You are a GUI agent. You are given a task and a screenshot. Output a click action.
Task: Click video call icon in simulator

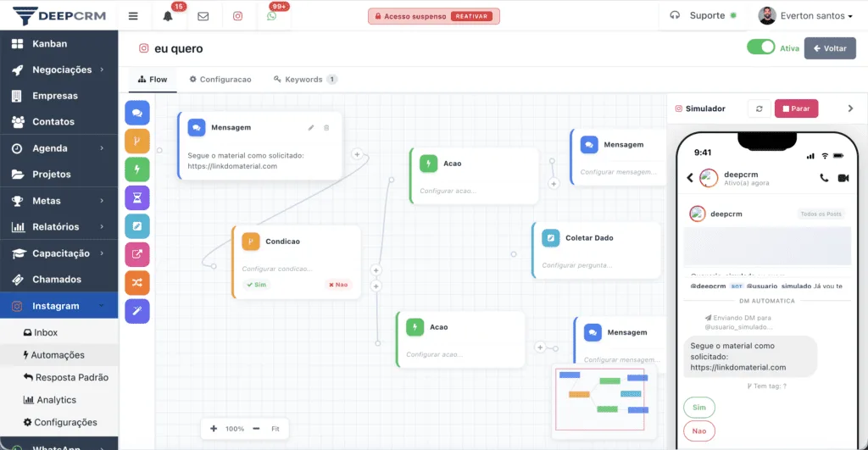pyautogui.click(x=843, y=178)
